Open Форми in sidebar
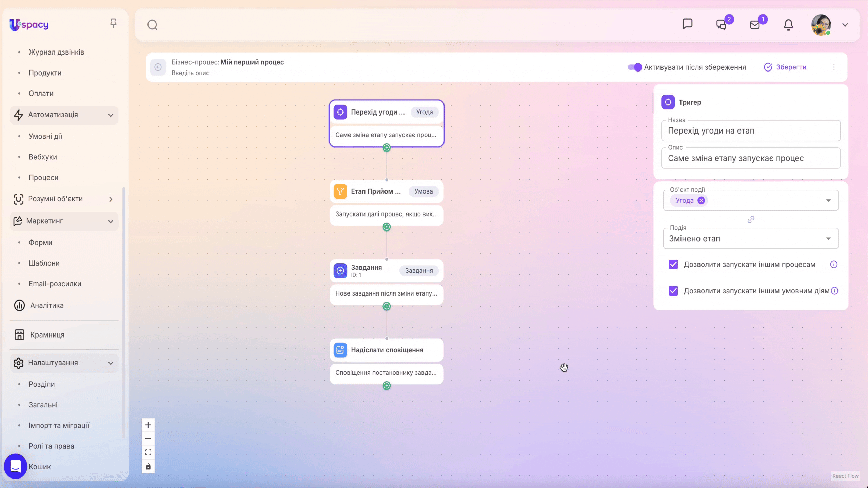Image resolution: width=868 pixels, height=488 pixels. (x=40, y=243)
